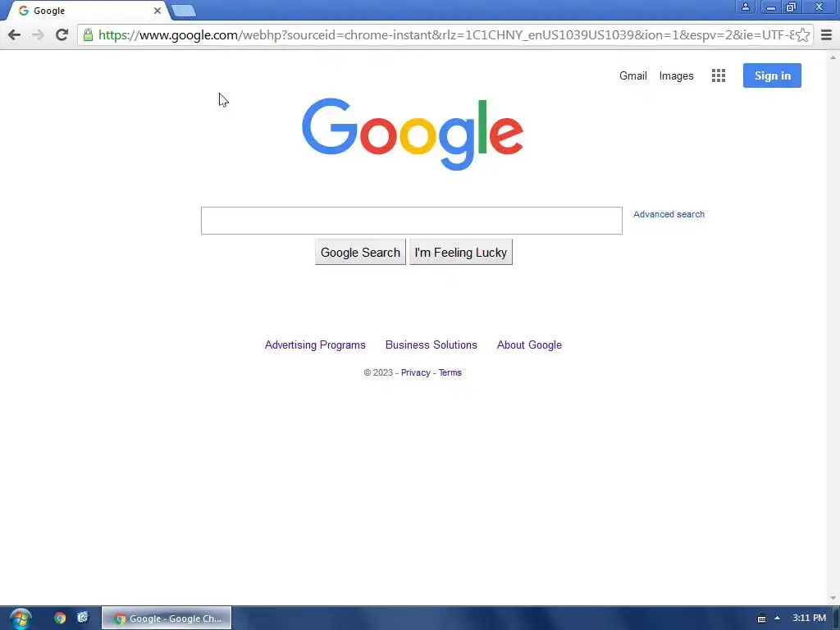Viewport: 840px width, 630px height.
Task: Open the Google apps grid
Action: [719, 75]
